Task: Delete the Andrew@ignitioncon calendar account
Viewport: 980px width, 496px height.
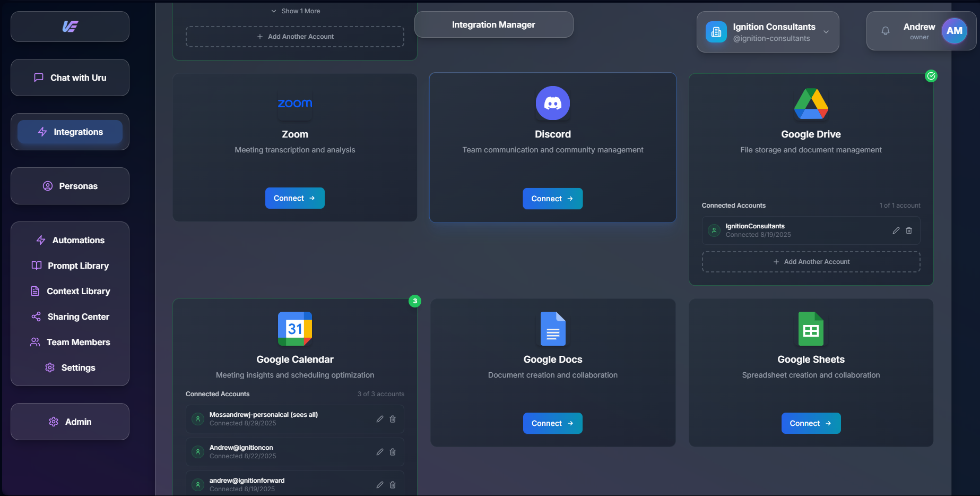Action: point(393,452)
